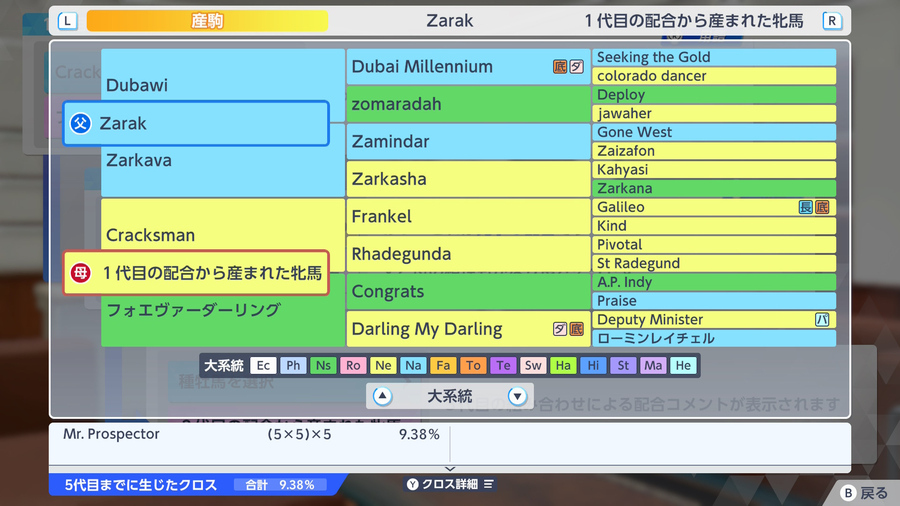Click the A.P. Indy entry
The image size is (900, 506).
pyautogui.click(x=714, y=282)
